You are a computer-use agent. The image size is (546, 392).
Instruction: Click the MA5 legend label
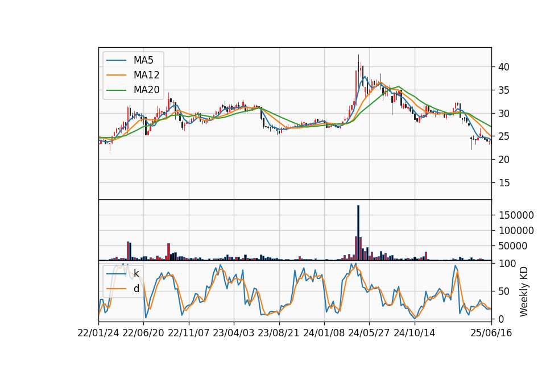click(143, 60)
